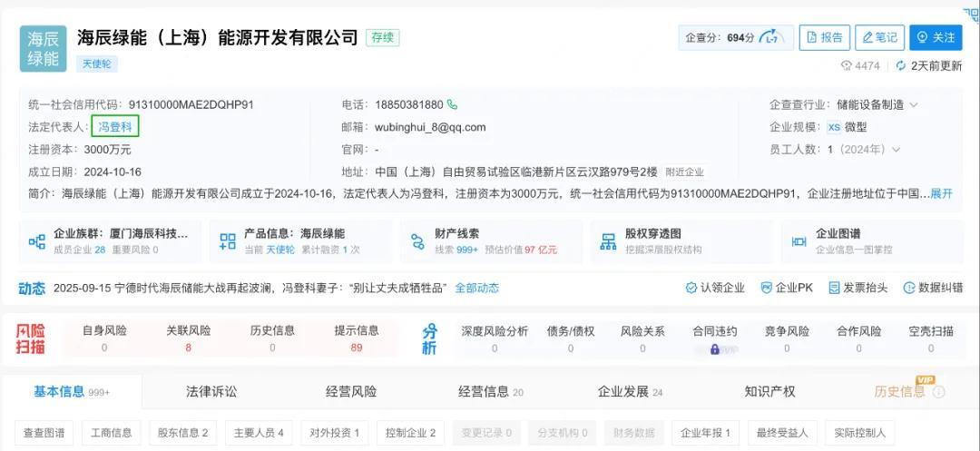Click the 企业族群 group icon
Screen dimensions: 980x451
37,241
